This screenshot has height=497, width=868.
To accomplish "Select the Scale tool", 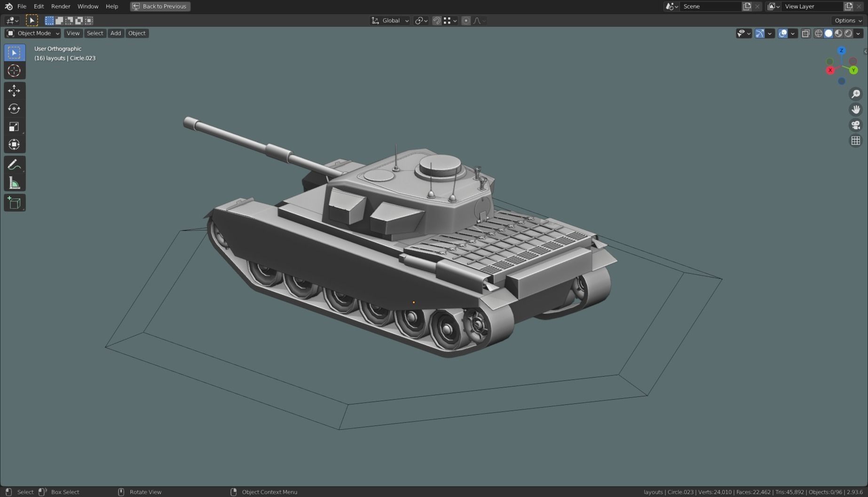I will click(15, 126).
